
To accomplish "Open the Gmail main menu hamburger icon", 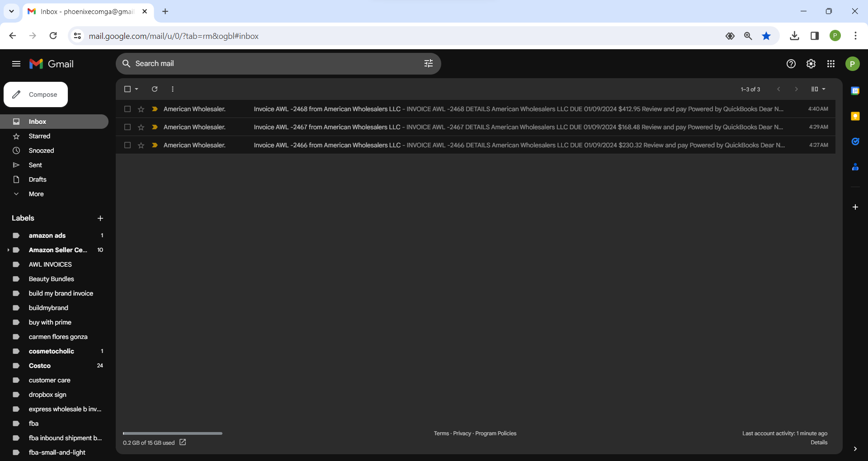I will point(16,64).
